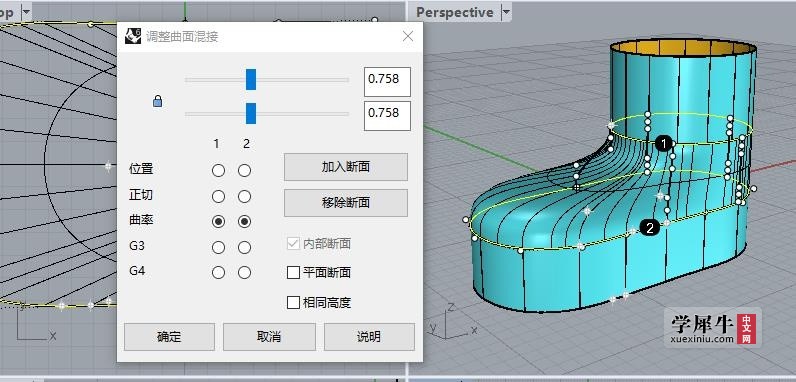
Task: Click the lower blend slider handle
Action: 251,113
